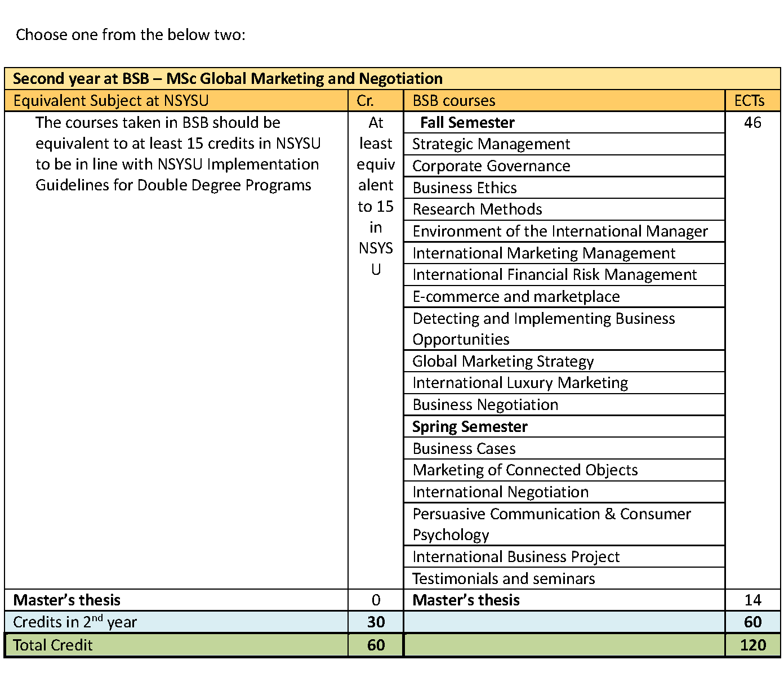Image resolution: width=784 pixels, height=682 pixels.
Task: Click the second-year ECTs value '60'
Action: [x=752, y=622]
